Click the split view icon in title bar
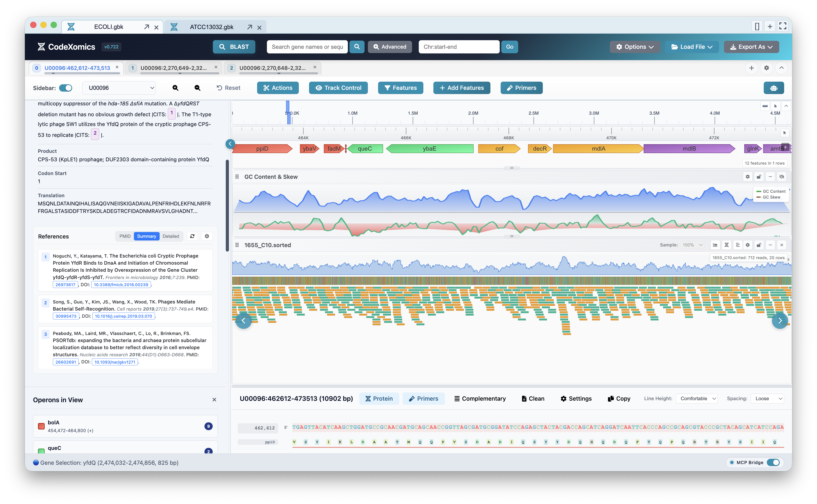Screen dimensions: 817x504 (757, 26)
